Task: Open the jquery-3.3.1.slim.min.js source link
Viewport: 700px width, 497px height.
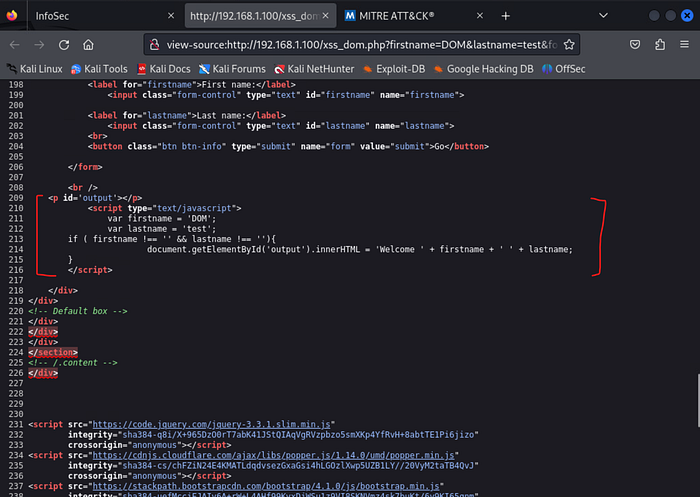Action: click(x=212, y=424)
